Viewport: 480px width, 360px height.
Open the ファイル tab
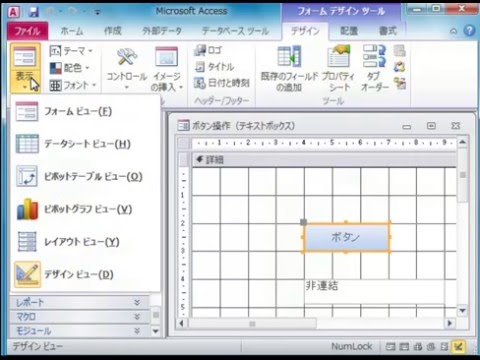click(27, 31)
